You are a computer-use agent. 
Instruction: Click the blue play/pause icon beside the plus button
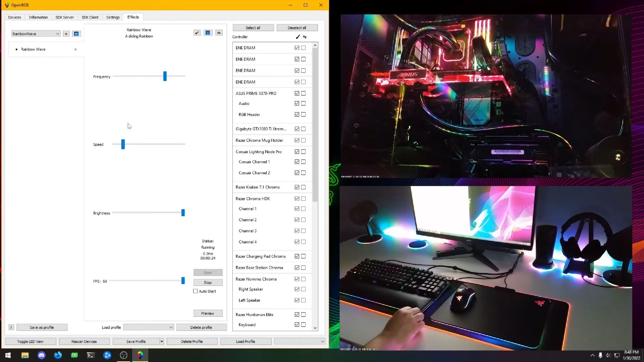(76, 34)
